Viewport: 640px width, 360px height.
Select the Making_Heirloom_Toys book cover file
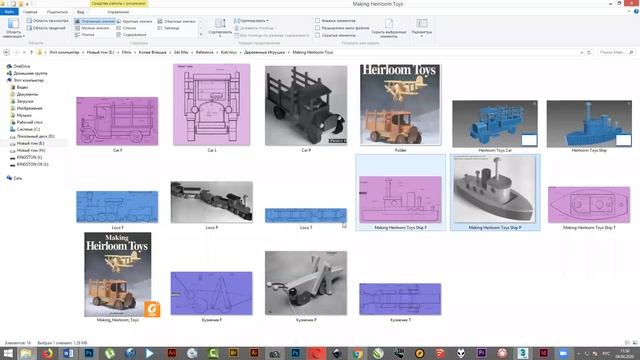coord(118,274)
